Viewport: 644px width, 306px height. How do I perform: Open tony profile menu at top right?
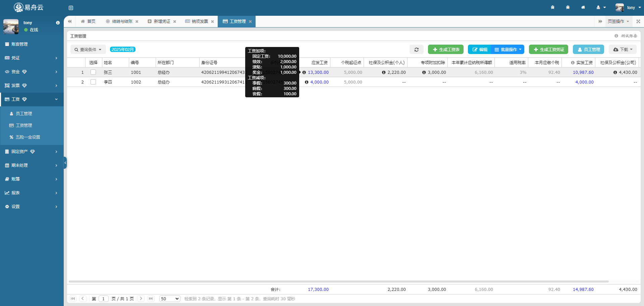pos(628,7)
